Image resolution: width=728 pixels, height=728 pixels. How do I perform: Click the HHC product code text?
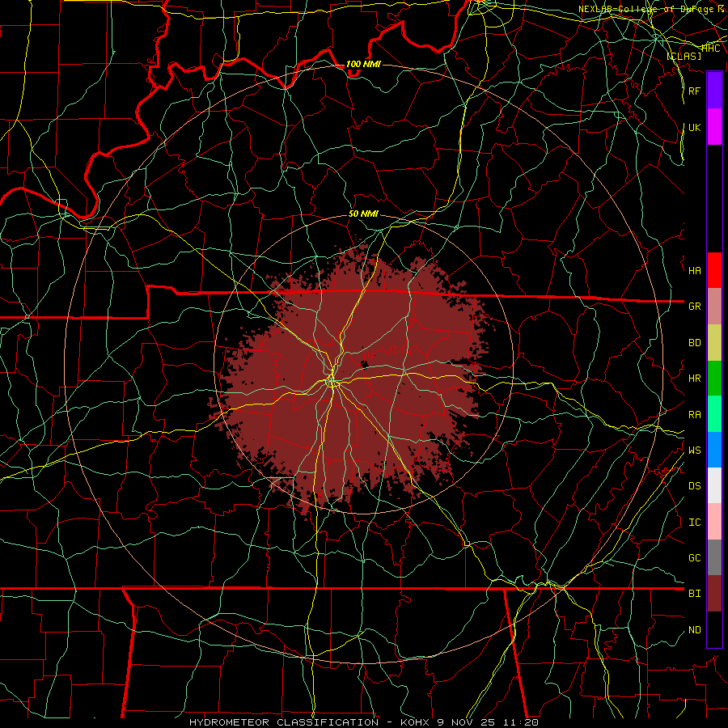coord(710,48)
